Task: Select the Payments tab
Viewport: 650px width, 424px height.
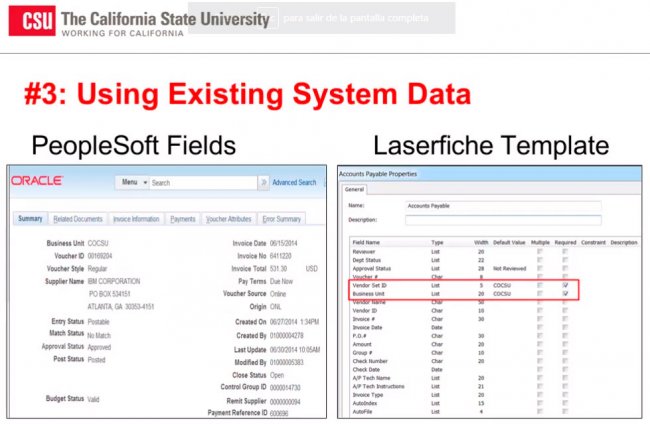Action: pos(183,219)
